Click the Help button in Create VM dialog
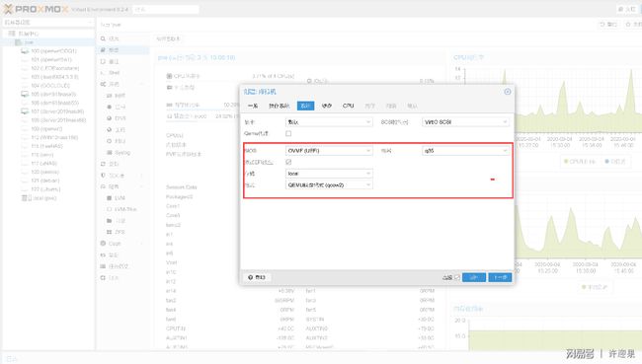 point(257,277)
